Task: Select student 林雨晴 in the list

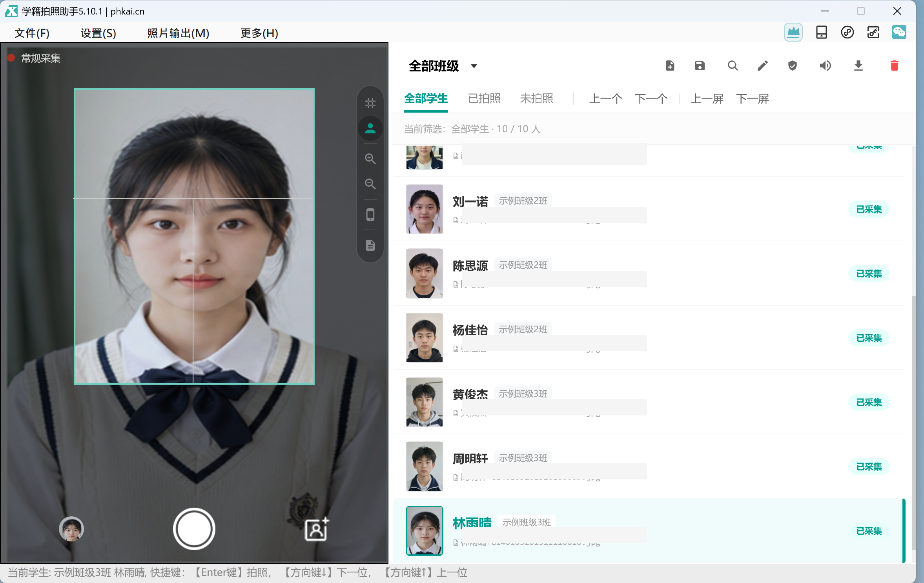Action: 649,531
